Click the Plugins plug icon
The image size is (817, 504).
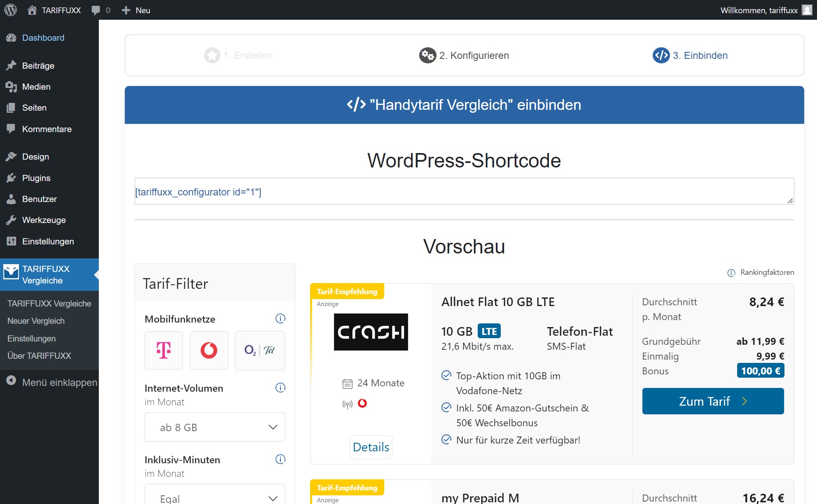11,178
